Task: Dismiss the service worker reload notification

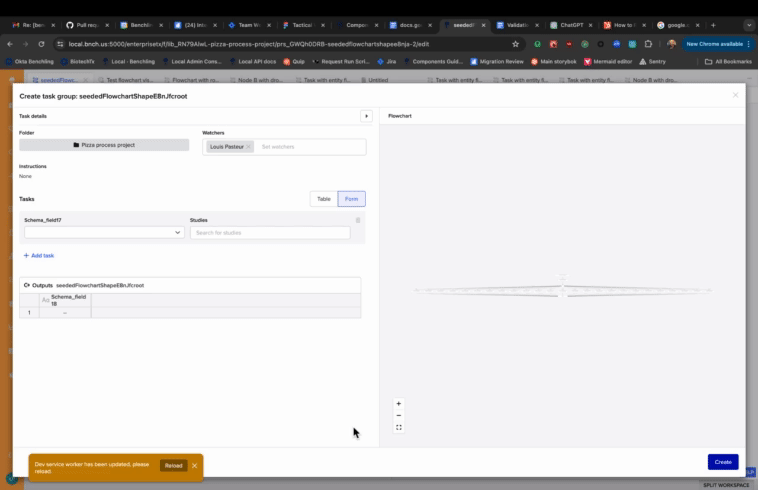Action: click(194, 466)
